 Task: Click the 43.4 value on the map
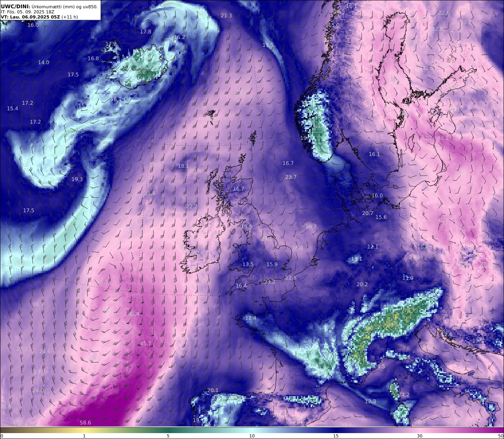click(134, 314)
